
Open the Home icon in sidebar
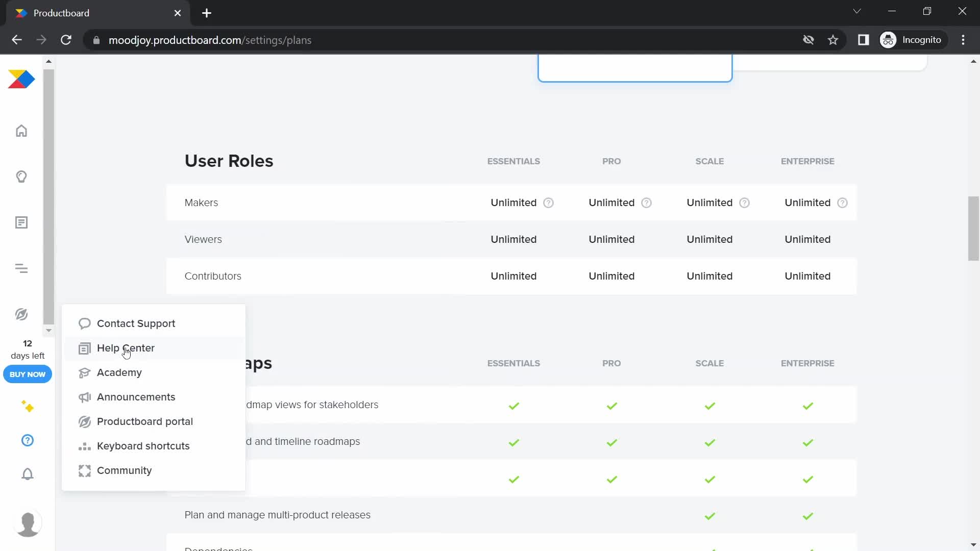pos(21,131)
